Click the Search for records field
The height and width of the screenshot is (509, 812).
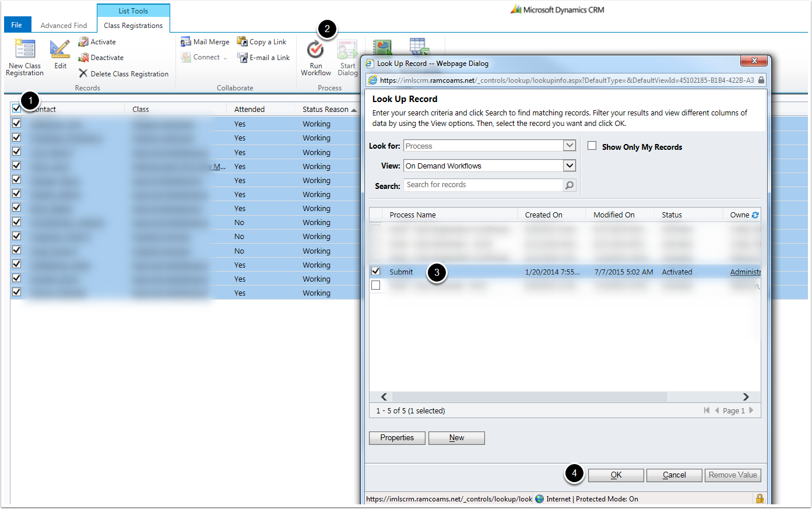(483, 185)
